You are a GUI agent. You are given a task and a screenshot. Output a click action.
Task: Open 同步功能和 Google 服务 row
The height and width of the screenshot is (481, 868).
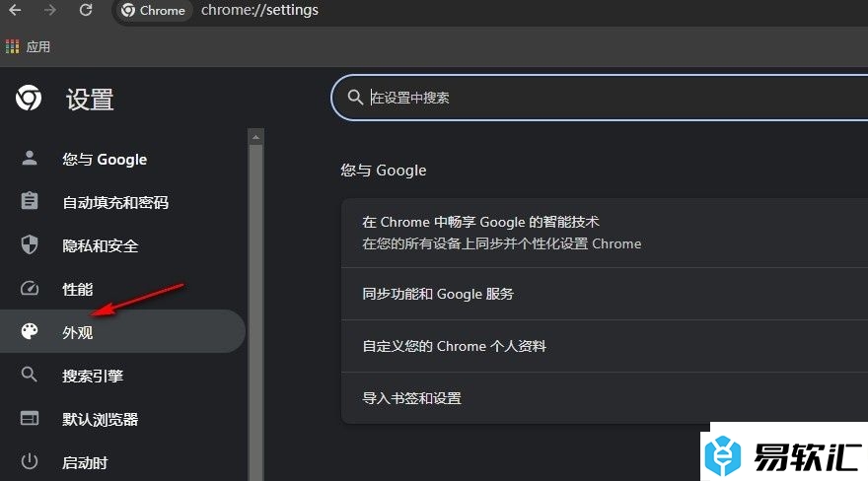tap(605, 294)
